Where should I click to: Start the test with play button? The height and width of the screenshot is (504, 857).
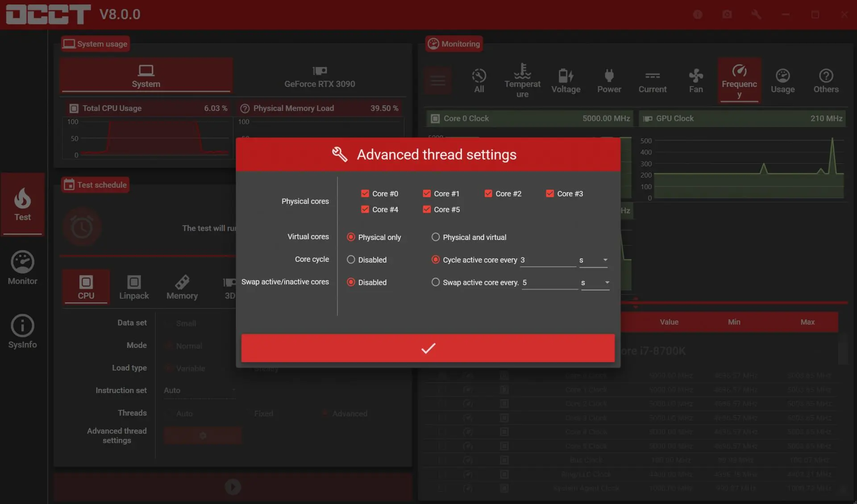coord(233,487)
